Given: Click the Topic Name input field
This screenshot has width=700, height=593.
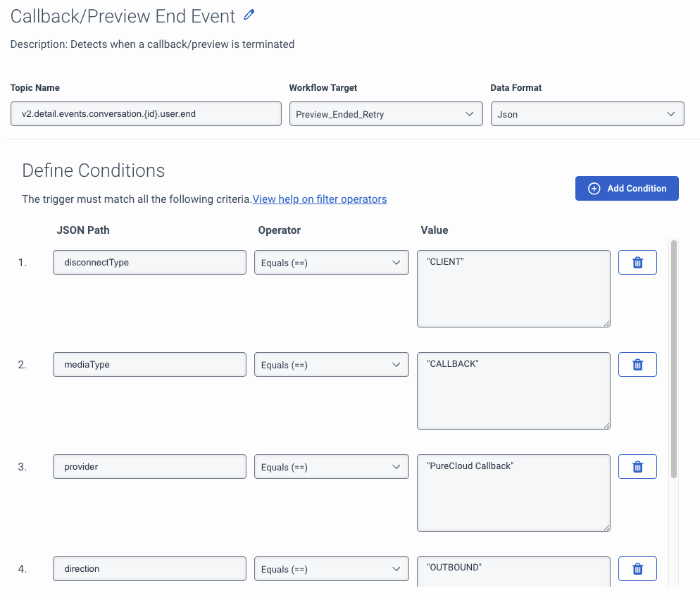Looking at the screenshot, I should coord(146,114).
